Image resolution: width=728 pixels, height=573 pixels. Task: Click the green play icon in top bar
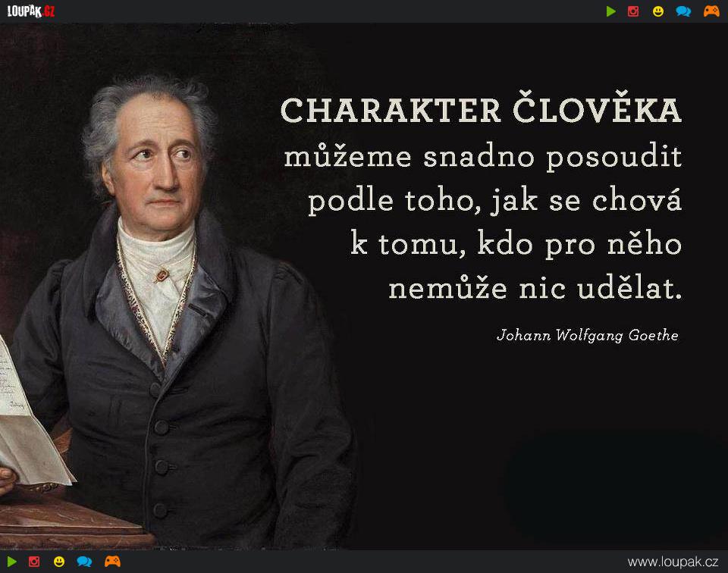[611, 11]
